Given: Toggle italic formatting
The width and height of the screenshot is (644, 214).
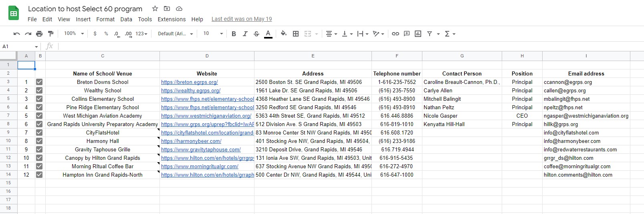Looking at the screenshot, I should [x=245, y=34].
